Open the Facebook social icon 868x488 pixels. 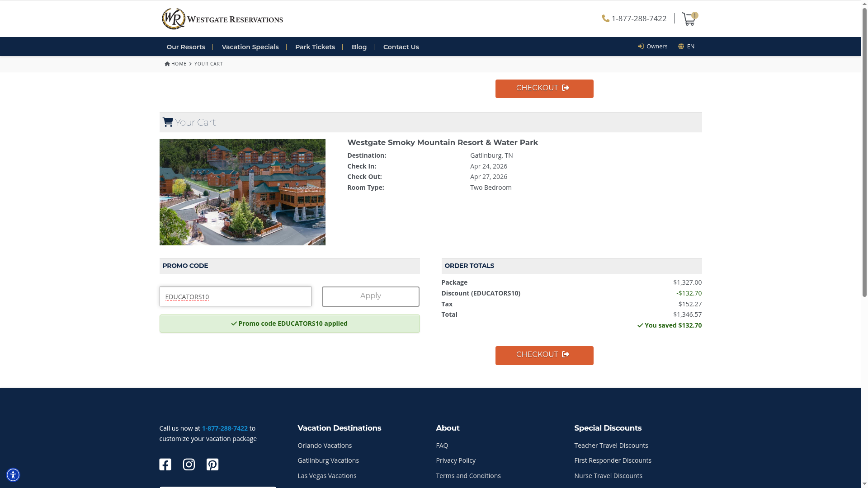(165, 465)
